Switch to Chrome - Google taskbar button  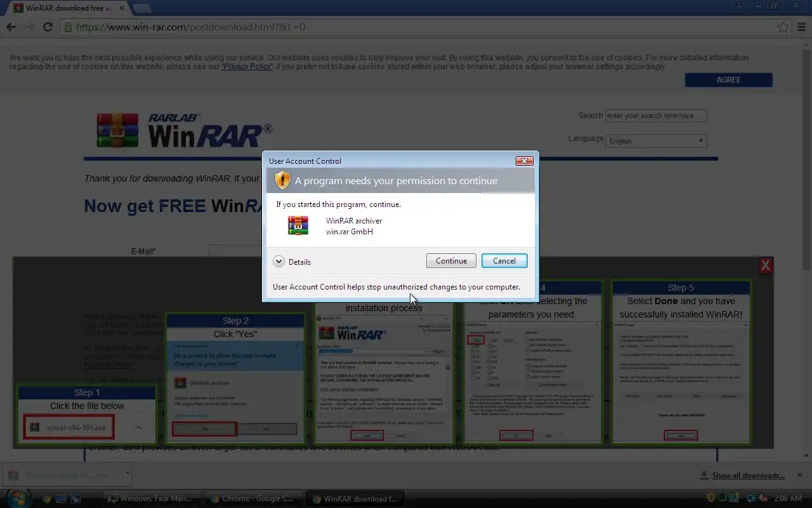[x=254, y=498]
